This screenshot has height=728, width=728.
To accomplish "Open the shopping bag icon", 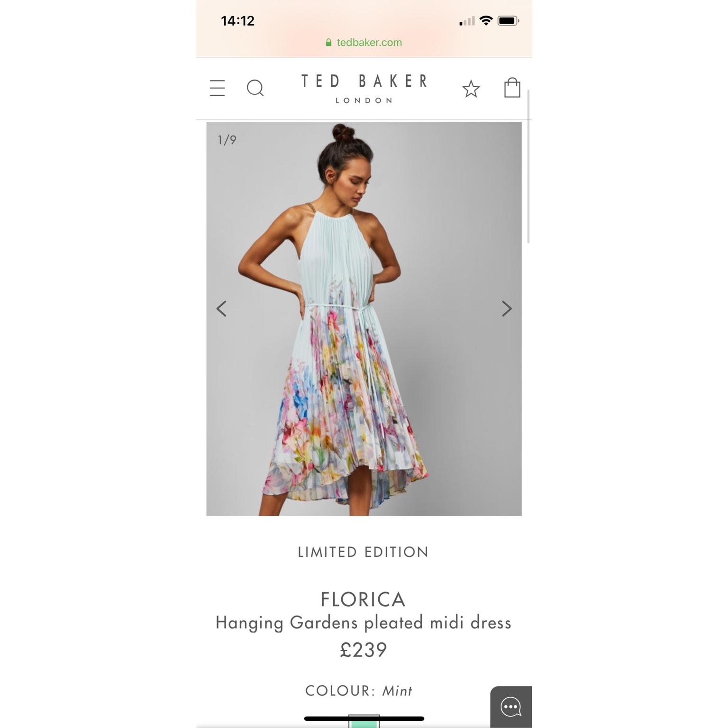I will [512, 88].
